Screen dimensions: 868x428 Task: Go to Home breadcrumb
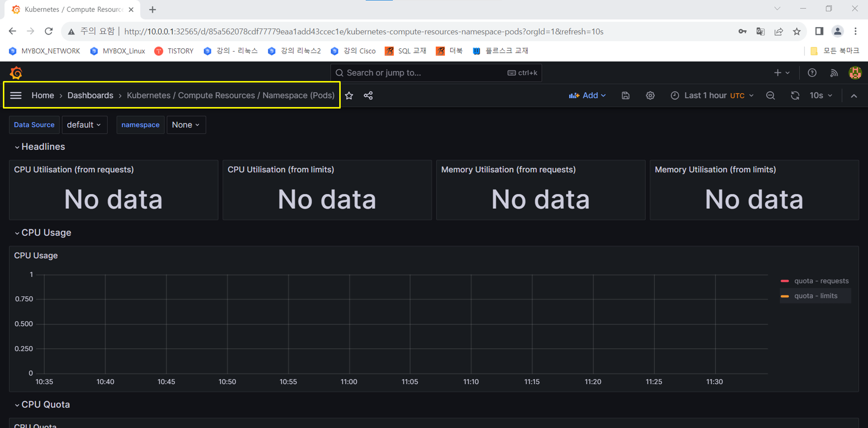click(x=43, y=96)
